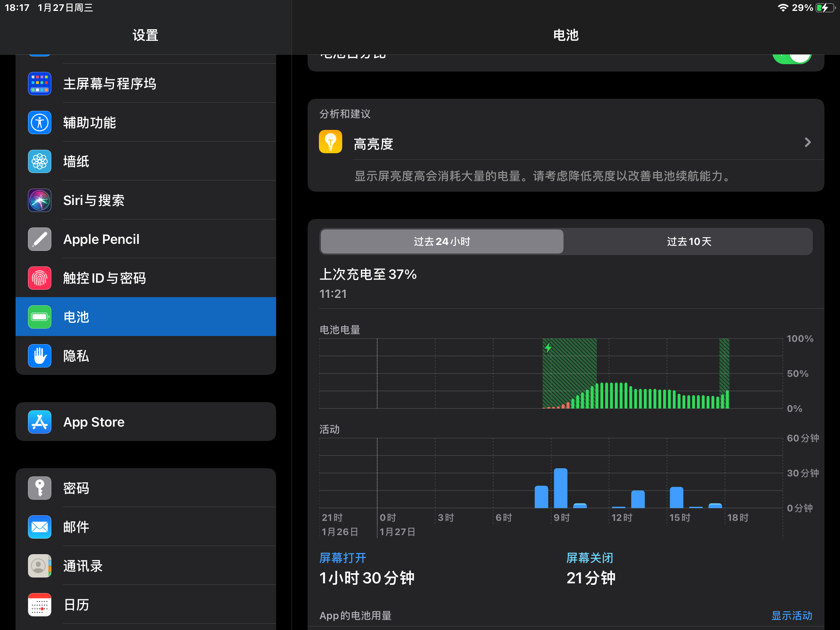Viewport: 840px width, 630px height.
Task: Toggle the battery percentage switch
Action: [792, 58]
